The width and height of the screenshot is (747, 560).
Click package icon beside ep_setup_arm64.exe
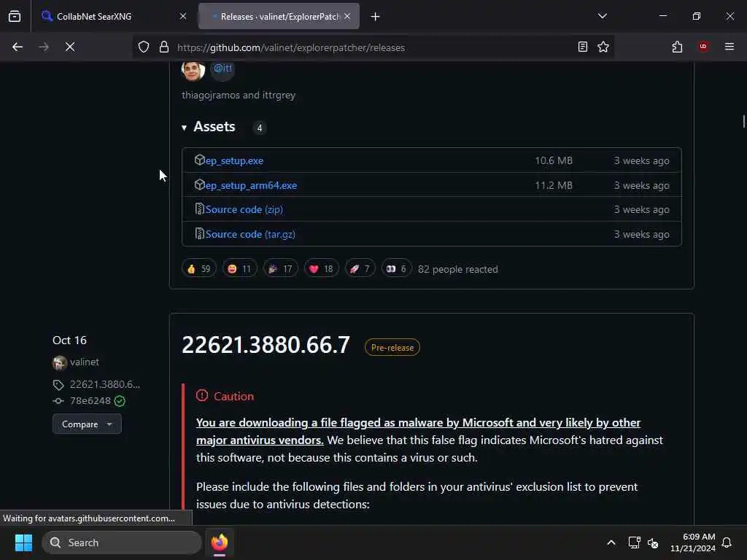[200, 184]
